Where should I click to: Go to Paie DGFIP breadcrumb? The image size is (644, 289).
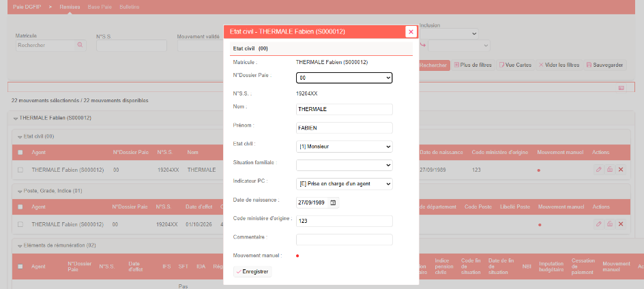point(27,7)
